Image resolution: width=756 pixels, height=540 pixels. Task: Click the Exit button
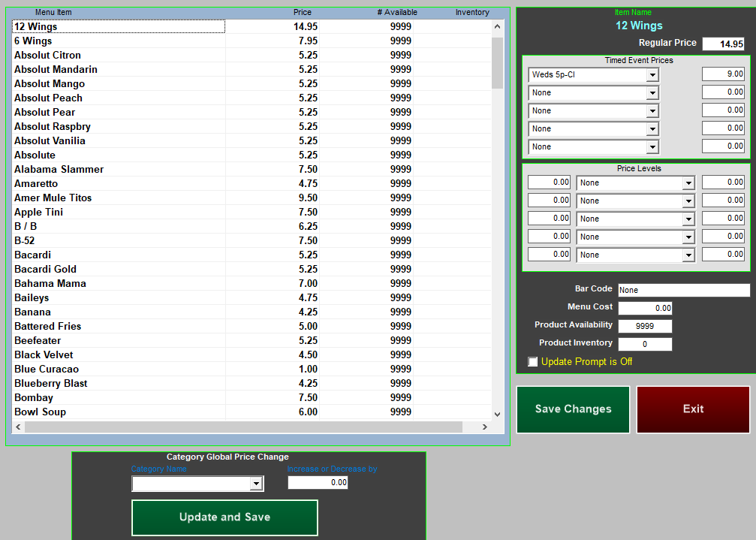click(x=691, y=409)
